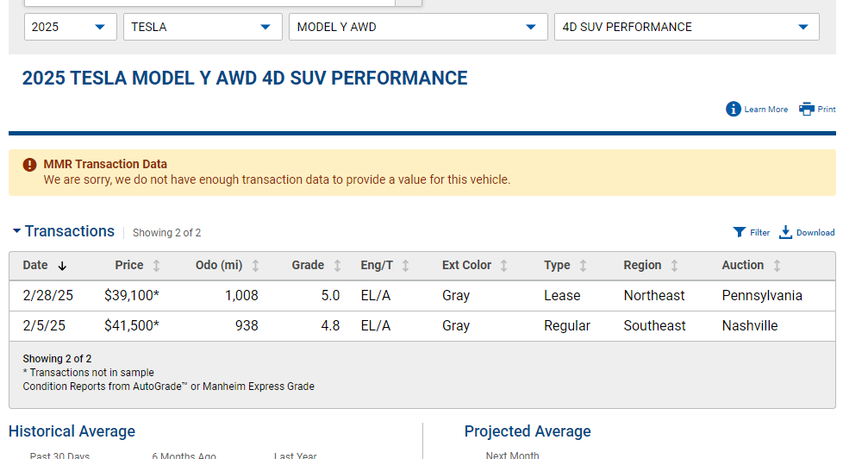
Task: Click the Pennsylvania auction cell
Action: tap(762, 295)
